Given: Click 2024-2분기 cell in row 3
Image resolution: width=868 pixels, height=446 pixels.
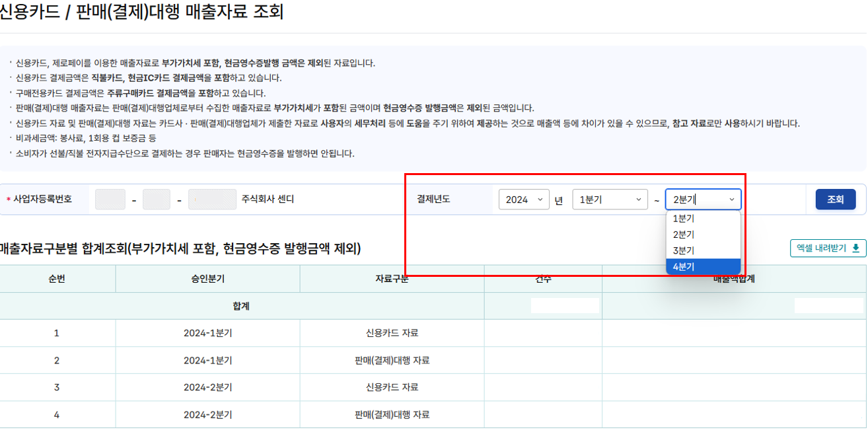Looking at the screenshot, I should pyautogui.click(x=207, y=387).
